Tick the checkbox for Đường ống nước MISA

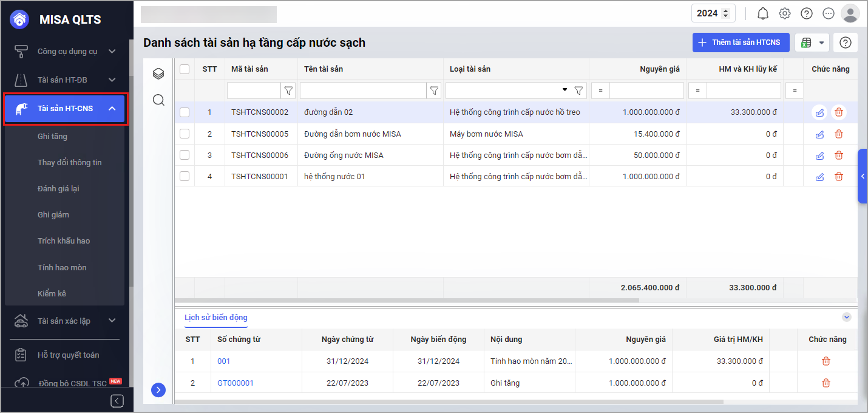coord(185,155)
